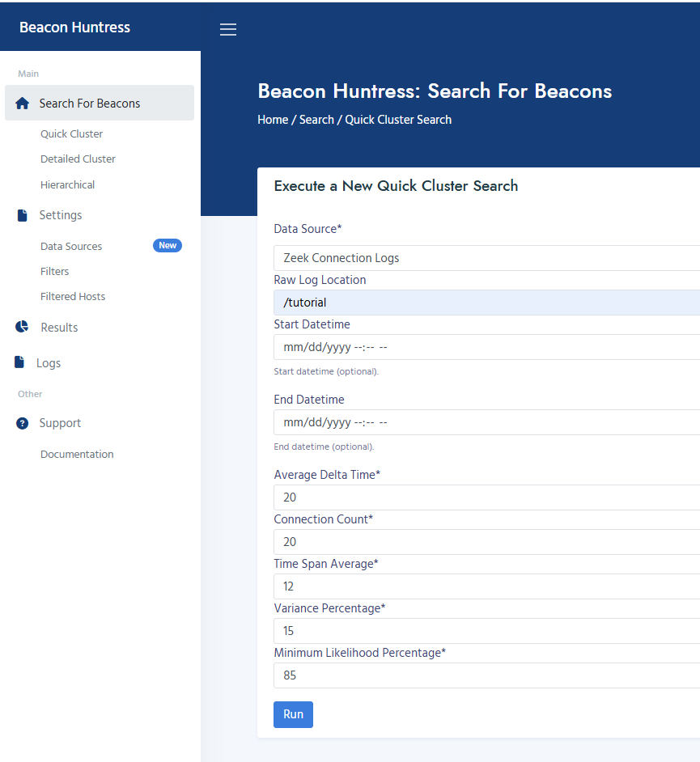Focus the Time Span Average field

click(x=486, y=586)
